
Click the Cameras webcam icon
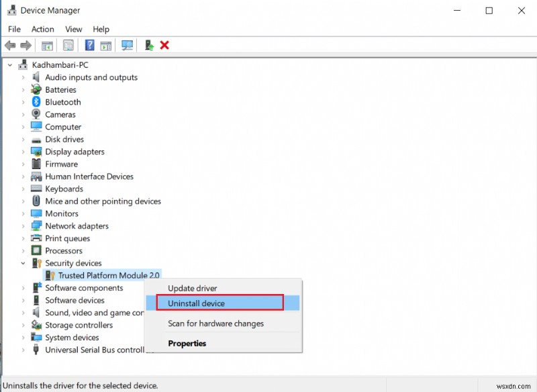[x=36, y=114]
